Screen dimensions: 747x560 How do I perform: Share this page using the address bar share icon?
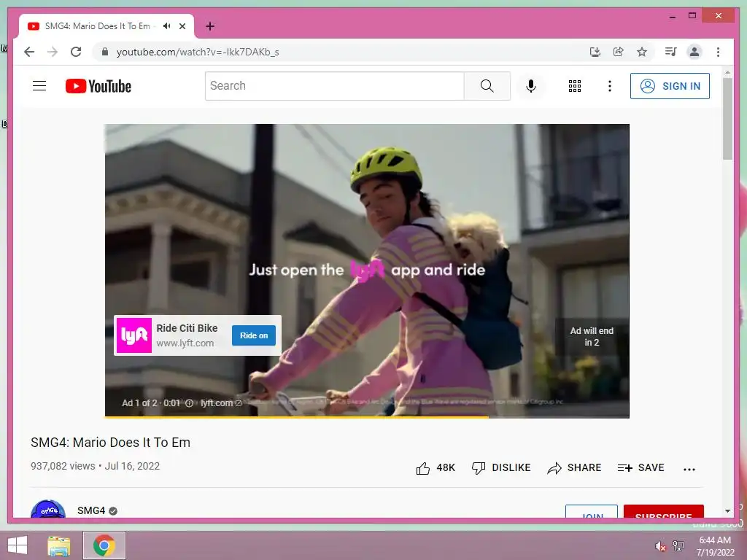[x=619, y=52]
